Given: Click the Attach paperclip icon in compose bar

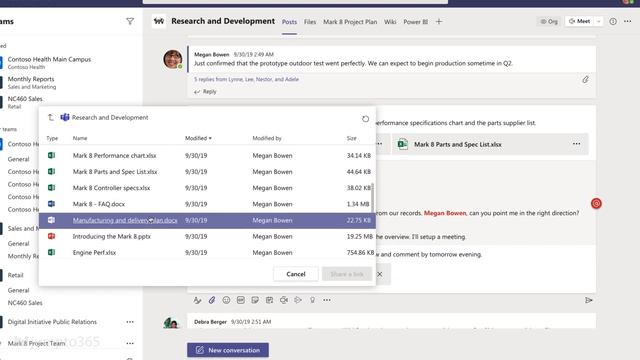Looking at the screenshot, I should (x=212, y=300).
